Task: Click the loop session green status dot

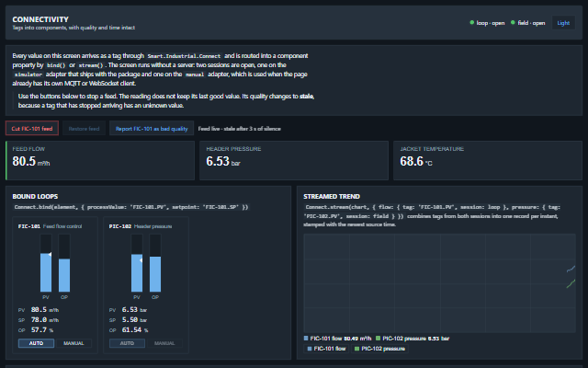Action: (471, 22)
